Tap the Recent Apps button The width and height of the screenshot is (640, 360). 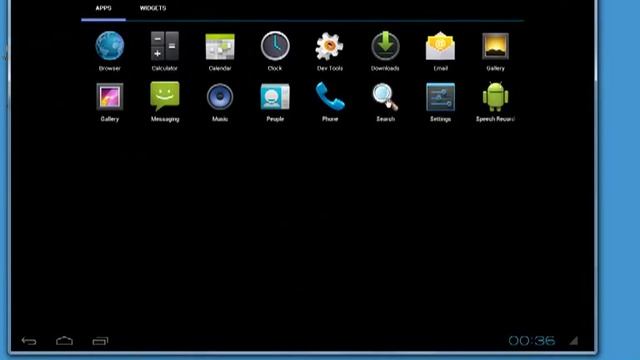click(100, 341)
